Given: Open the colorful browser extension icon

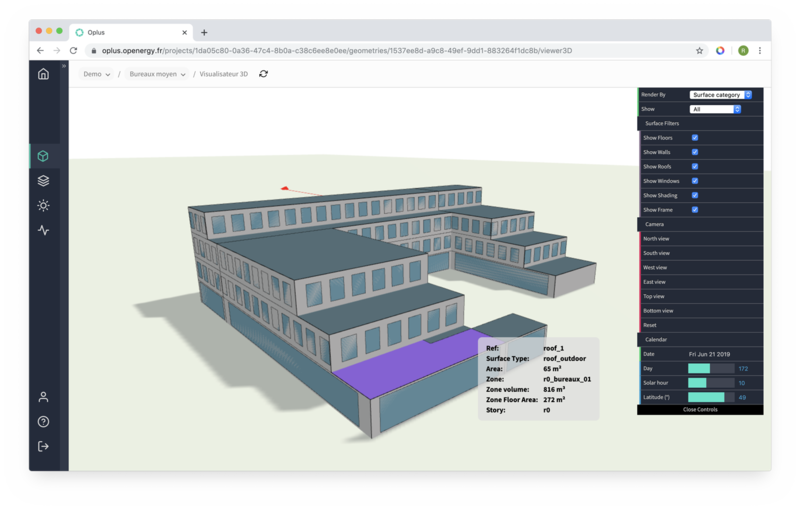Looking at the screenshot, I should click(x=720, y=50).
